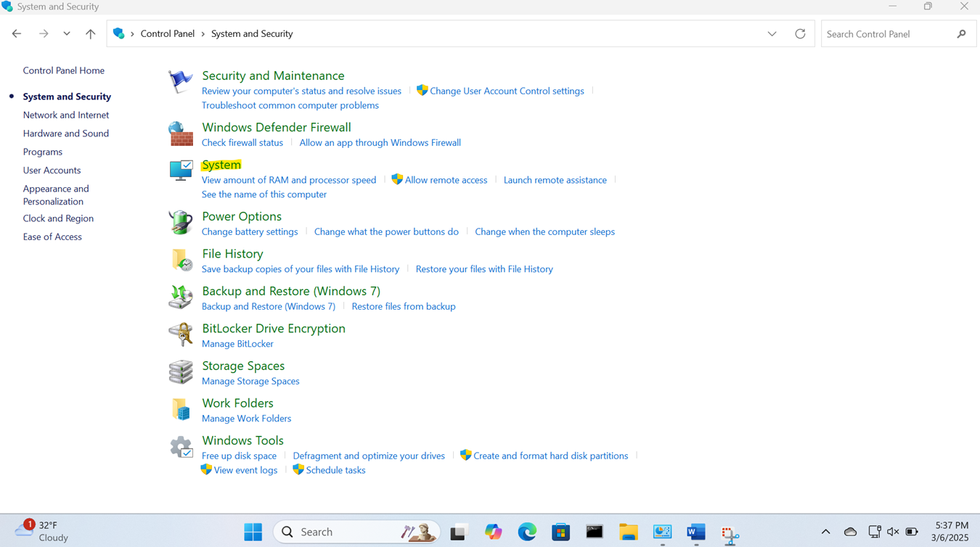
Task: Click the Windows Tools gear icon
Action: click(x=181, y=447)
